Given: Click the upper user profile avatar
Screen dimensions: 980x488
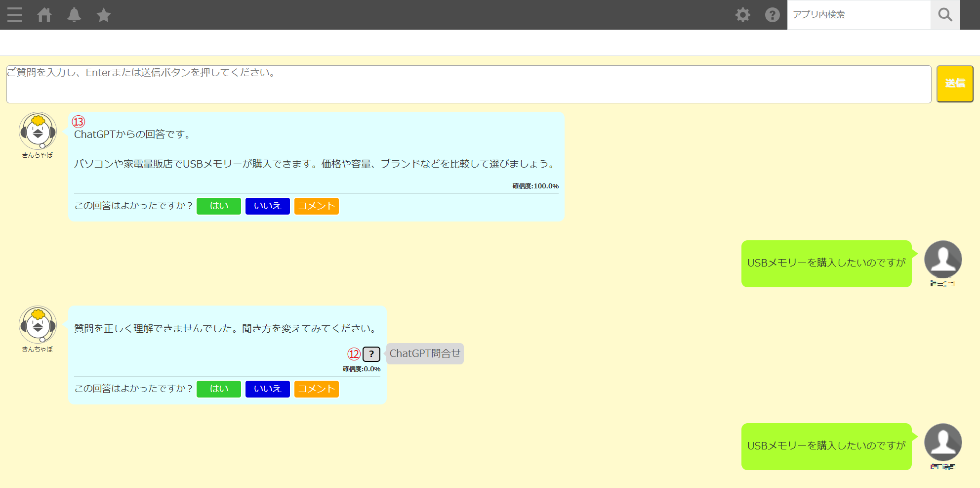Looking at the screenshot, I should pyautogui.click(x=942, y=260).
